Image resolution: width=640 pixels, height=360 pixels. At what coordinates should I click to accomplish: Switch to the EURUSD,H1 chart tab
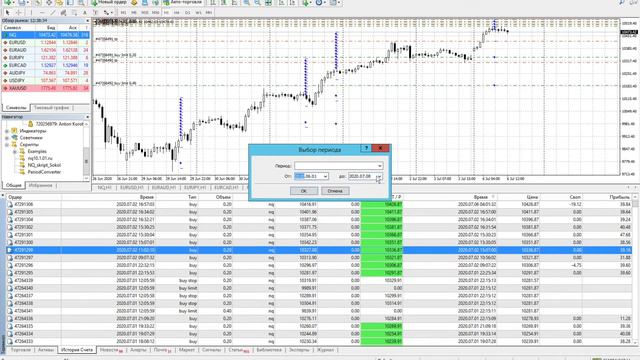(x=131, y=187)
